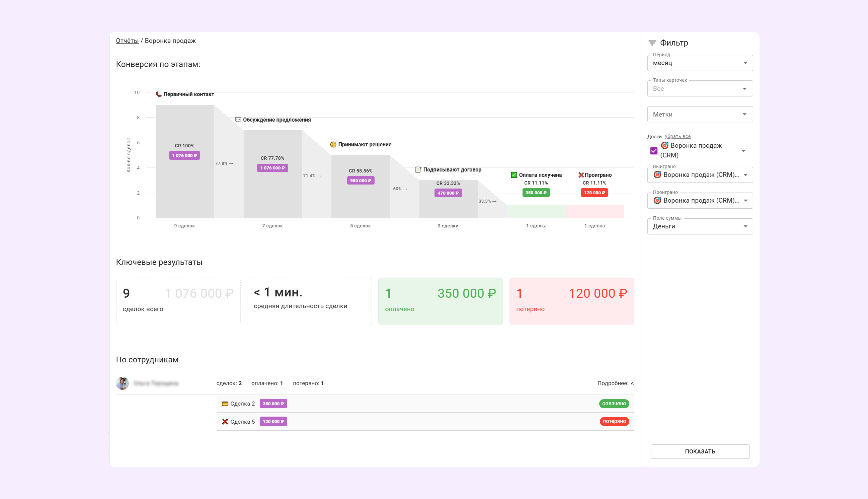
Task: Click the employee avatar thumbnail
Action: click(123, 383)
